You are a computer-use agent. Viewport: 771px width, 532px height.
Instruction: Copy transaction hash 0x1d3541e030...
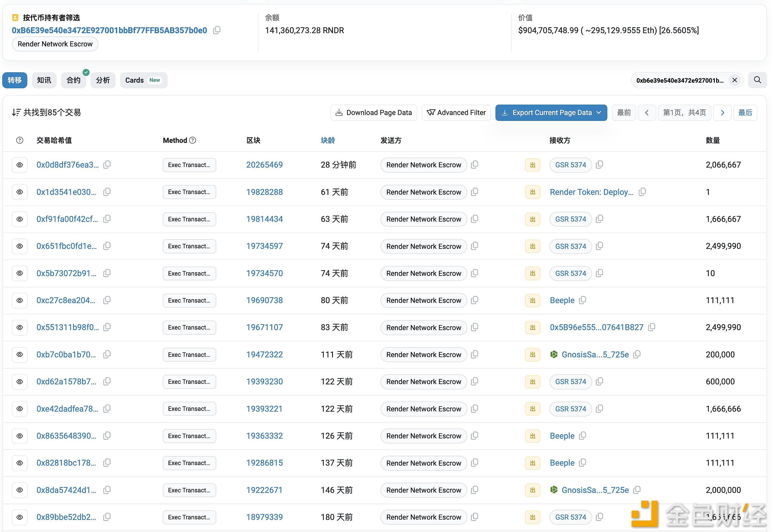[107, 192]
